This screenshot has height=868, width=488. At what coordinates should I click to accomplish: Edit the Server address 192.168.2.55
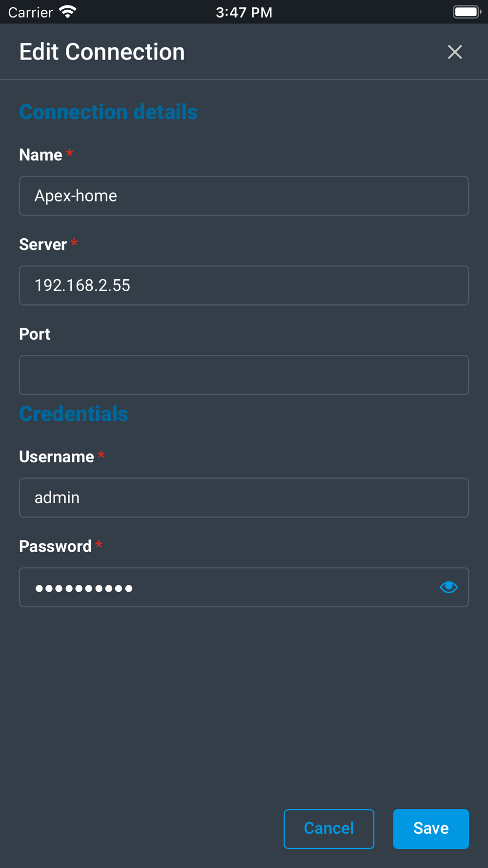244,286
